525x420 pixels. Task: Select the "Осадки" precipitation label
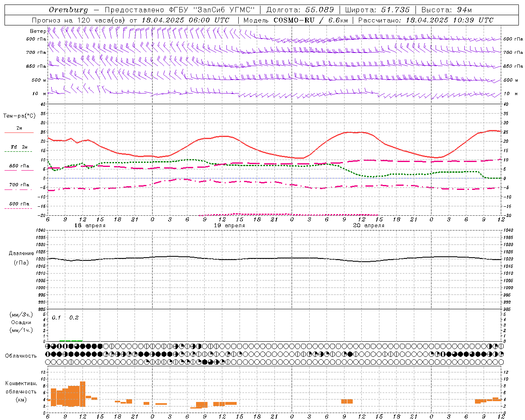[21, 322]
